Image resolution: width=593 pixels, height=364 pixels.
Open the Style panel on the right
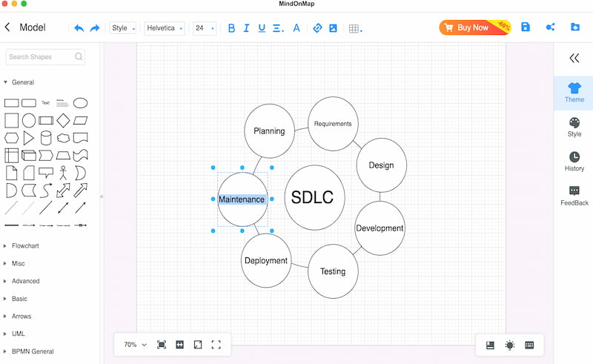point(574,127)
